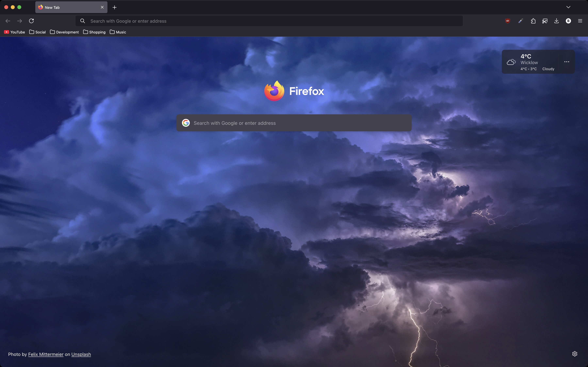Open a new tab with plus button
This screenshot has height=367, width=588.
[114, 7]
